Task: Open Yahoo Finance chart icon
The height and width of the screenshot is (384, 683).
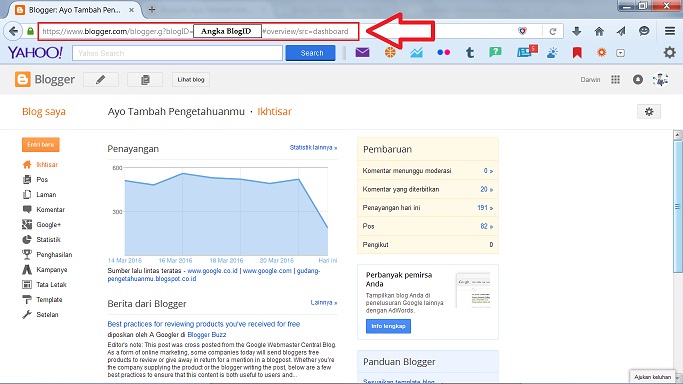Action: [x=416, y=53]
